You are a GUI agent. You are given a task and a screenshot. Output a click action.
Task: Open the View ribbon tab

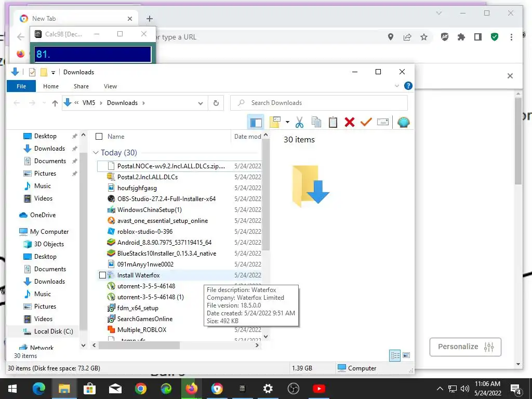pyautogui.click(x=110, y=86)
